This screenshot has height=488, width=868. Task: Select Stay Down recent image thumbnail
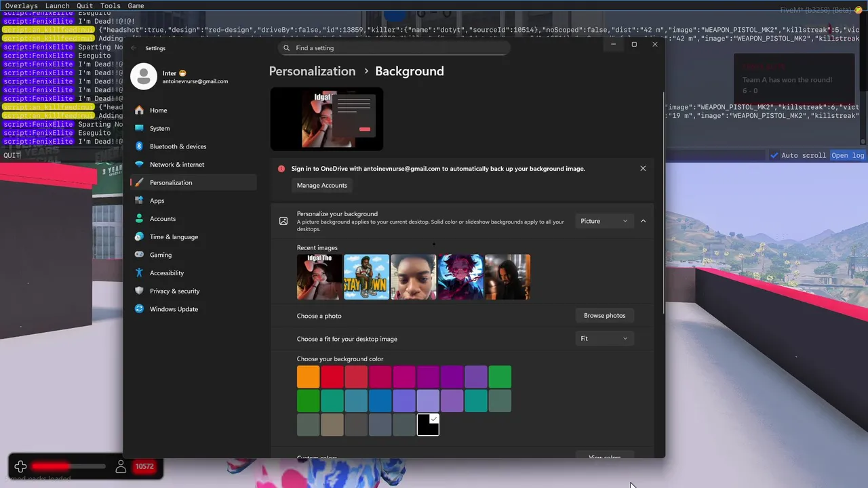pos(366,277)
